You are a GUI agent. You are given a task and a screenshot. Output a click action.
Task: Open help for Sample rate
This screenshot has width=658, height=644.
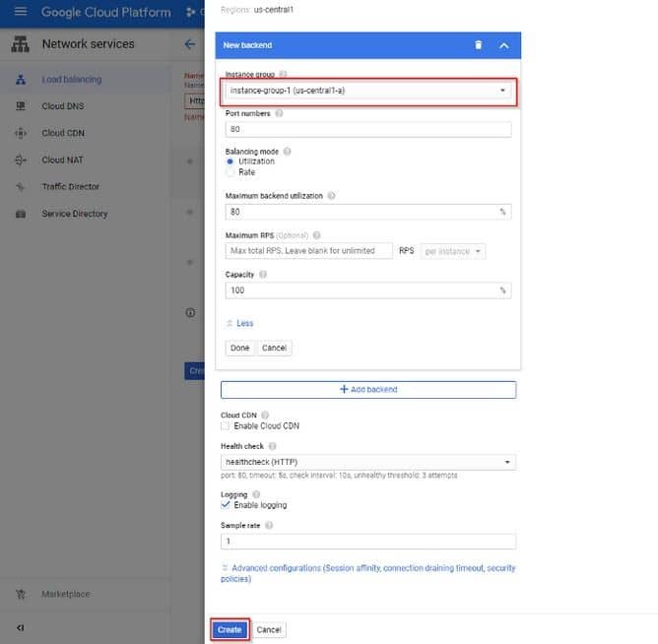coord(269,525)
